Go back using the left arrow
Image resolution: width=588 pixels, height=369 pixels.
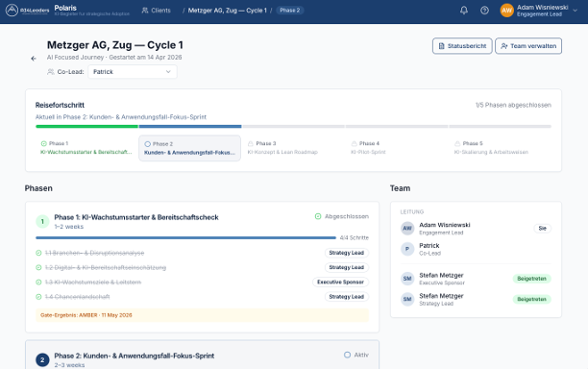coord(34,58)
